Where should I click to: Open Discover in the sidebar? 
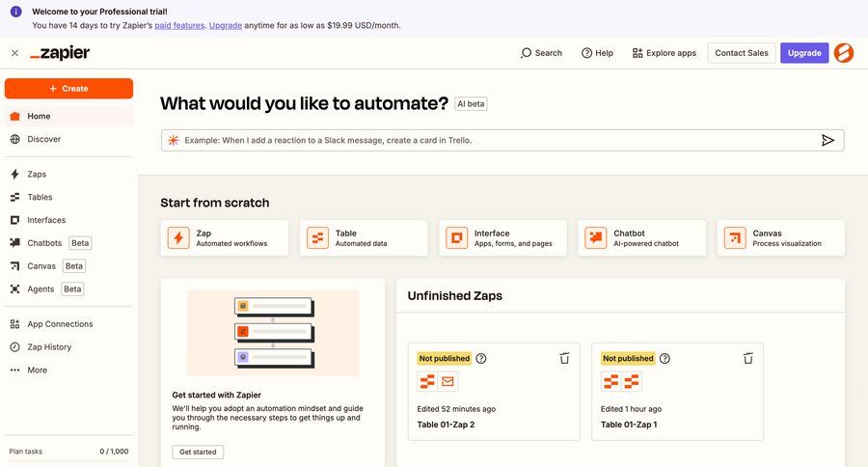point(68,139)
